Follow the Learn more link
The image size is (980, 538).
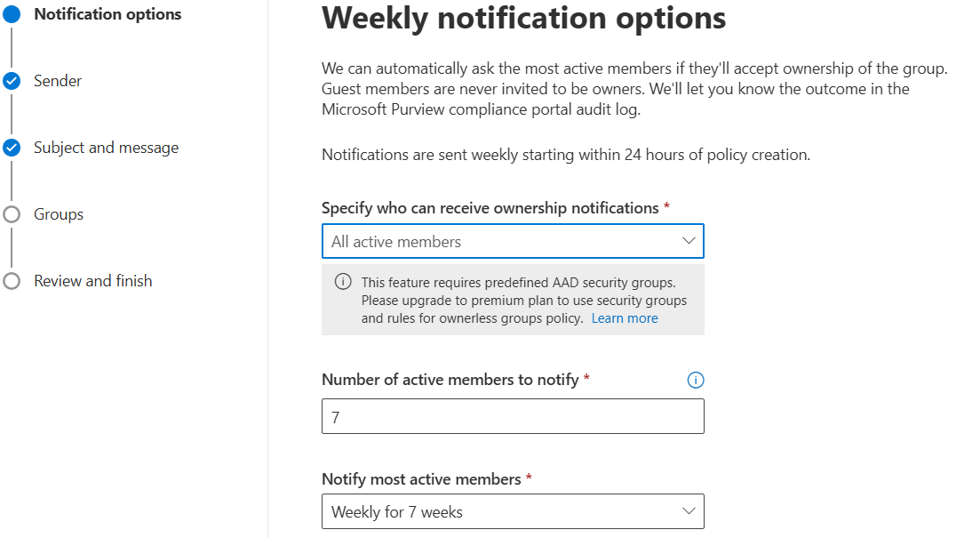[625, 318]
